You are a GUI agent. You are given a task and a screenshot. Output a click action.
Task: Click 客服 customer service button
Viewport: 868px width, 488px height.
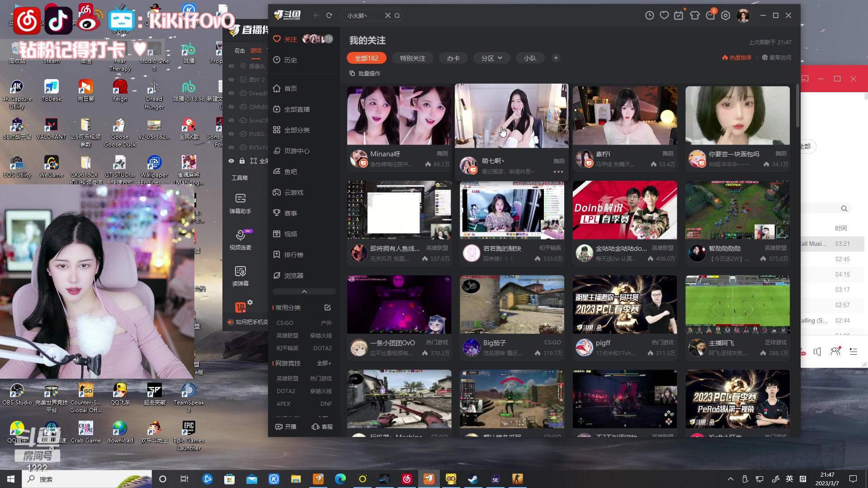[322, 427]
